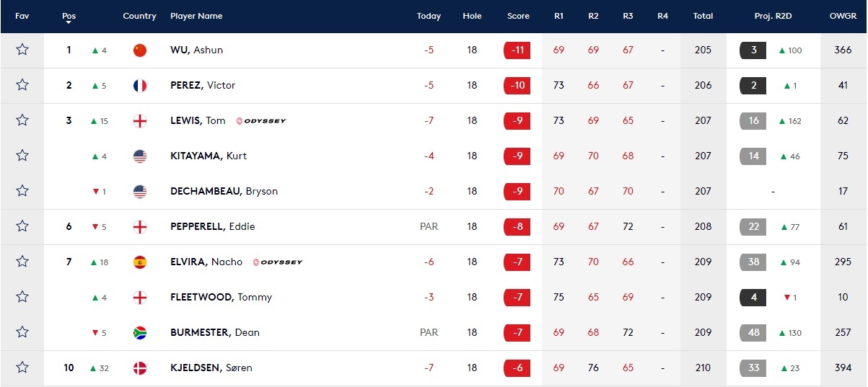Click the Player Name column header
868x387 pixels.
click(196, 16)
